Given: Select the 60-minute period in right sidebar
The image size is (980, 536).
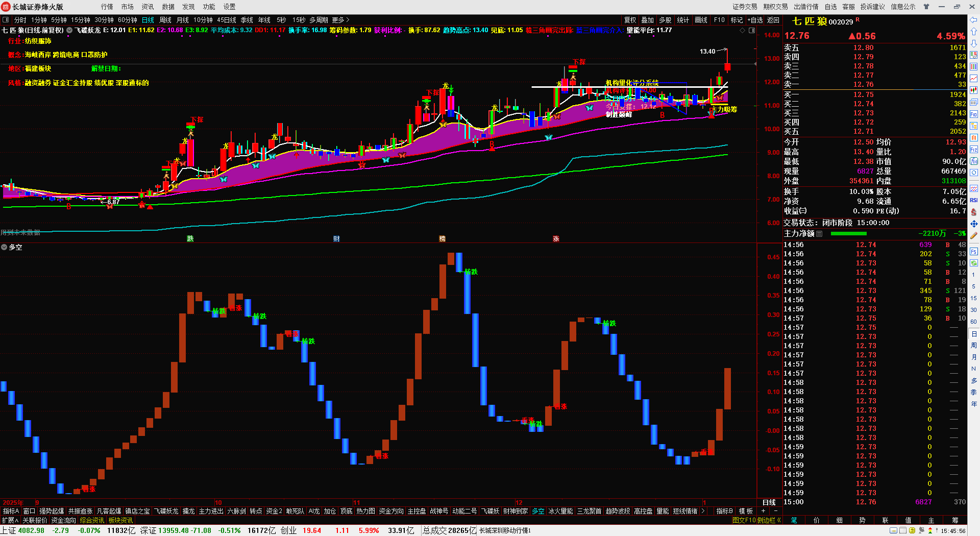Looking at the screenshot, I should point(974,322).
